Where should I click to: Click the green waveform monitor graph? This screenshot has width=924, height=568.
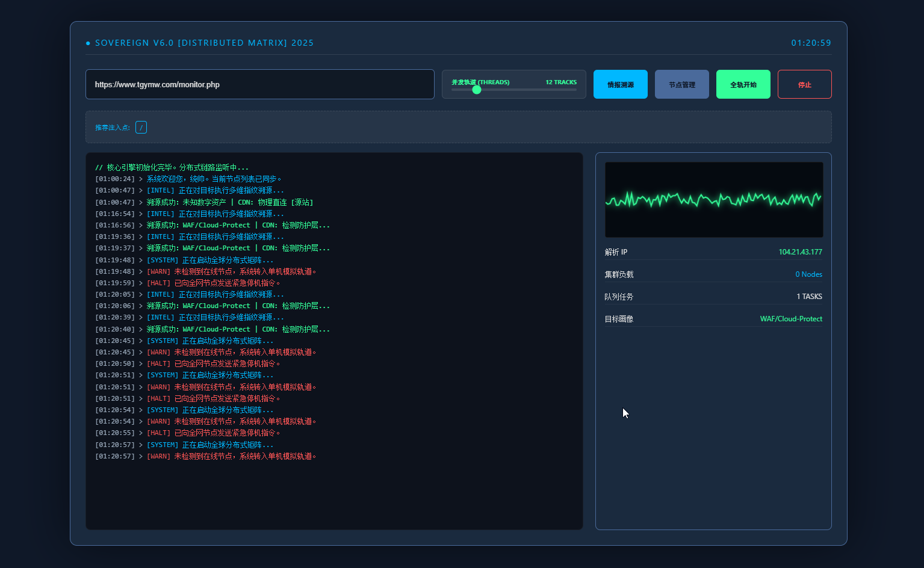713,199
